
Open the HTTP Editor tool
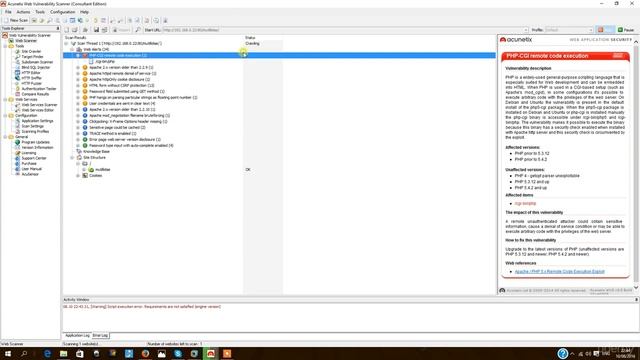[x=31, y=73]
